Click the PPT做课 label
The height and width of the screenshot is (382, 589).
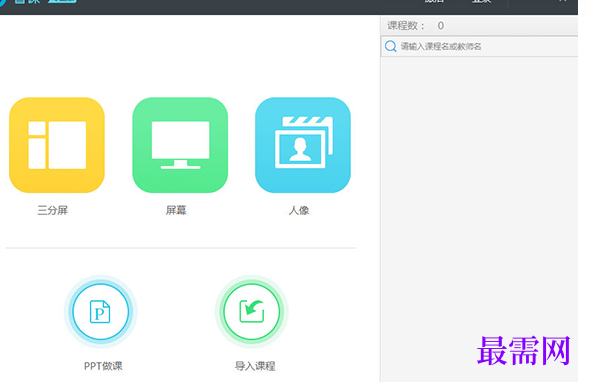coord(103,366)
